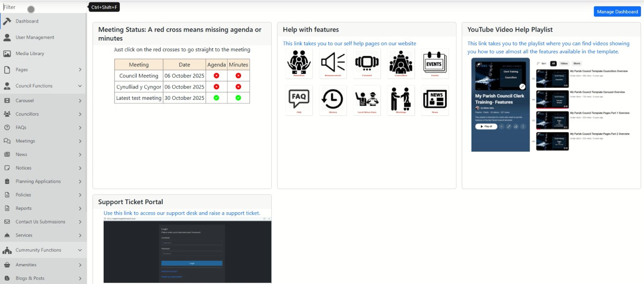Open User Management in the sidebar
644x284 pixels.
click(35, 38)
